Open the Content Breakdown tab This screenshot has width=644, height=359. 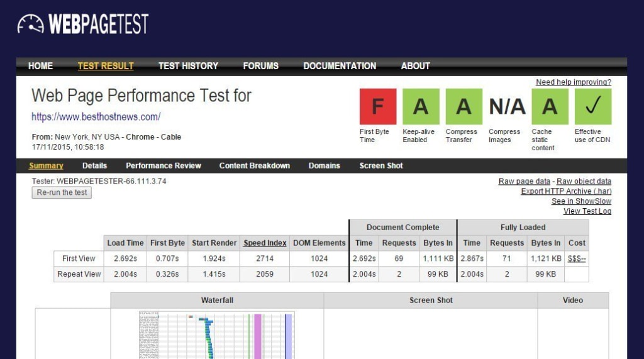(x=254, y=166)
